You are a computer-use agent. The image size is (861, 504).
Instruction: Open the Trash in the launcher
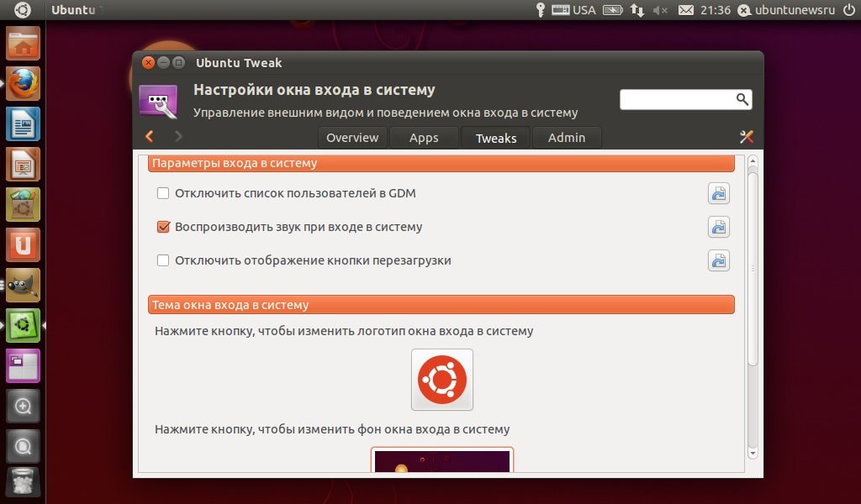pos(23,482)
